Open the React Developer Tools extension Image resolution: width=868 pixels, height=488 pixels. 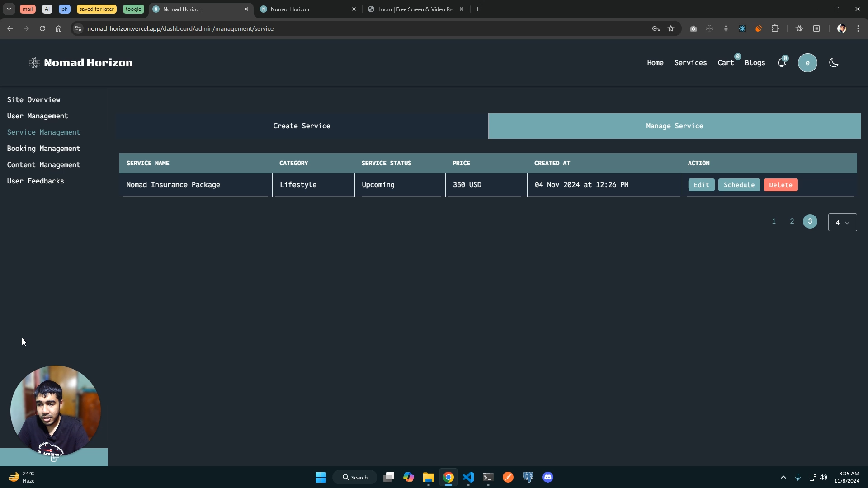(x=742, y=28)
